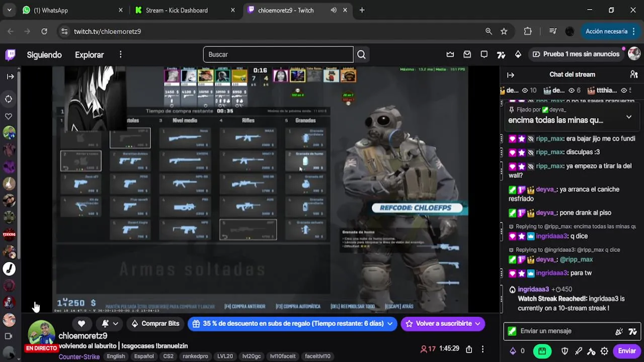Viewport: 644px width, 362px height.
Task: Open the Counter-Strike category link
Action: (x=79, y=356)
